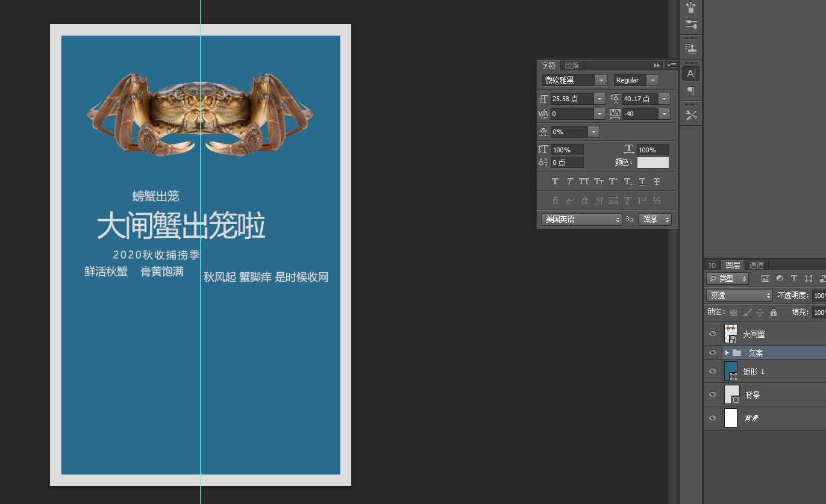This screenshot has width=826, height=504.
Task: Open the Tool Presets panel icon
Action: 691,115
